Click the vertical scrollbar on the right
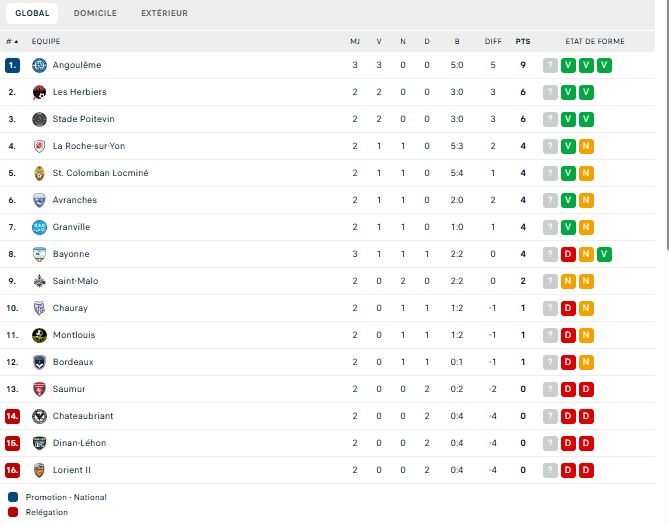This screenshot has height=525, width=669. pyautogui.click(x=667, y=124)
